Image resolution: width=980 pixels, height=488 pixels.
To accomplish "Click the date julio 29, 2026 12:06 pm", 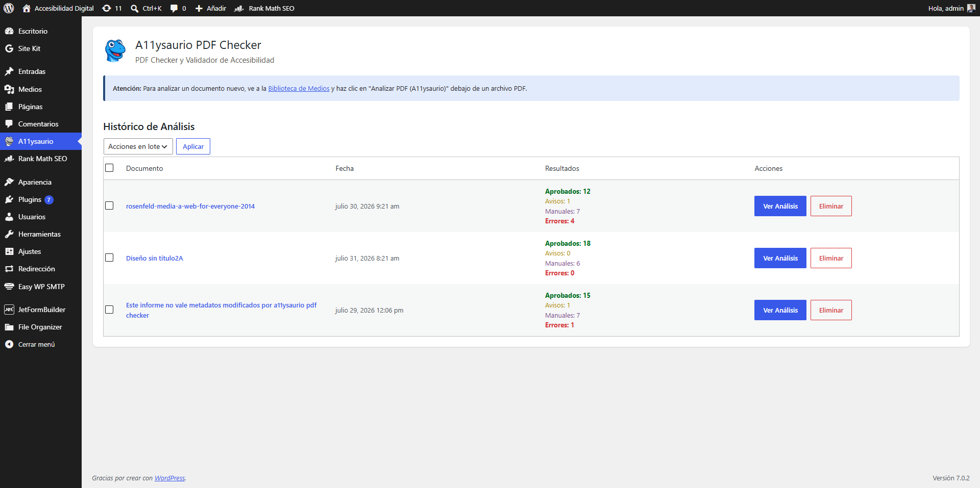I will (x=369, y=310).
